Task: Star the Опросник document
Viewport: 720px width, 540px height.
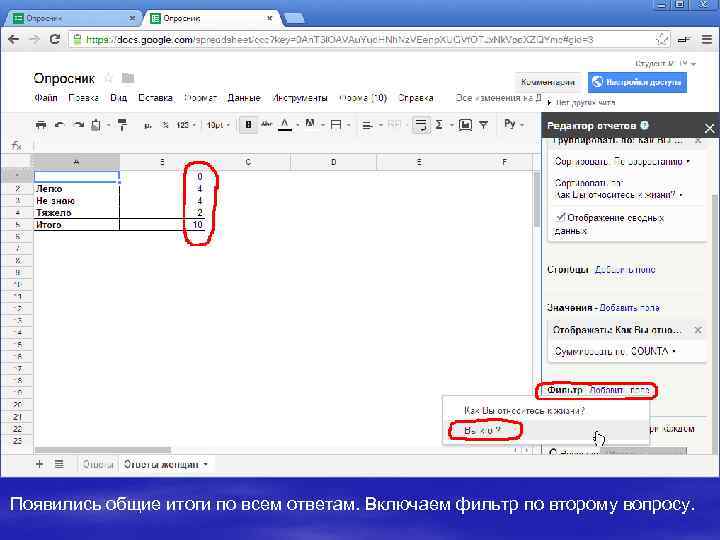Action: point(108,78)
